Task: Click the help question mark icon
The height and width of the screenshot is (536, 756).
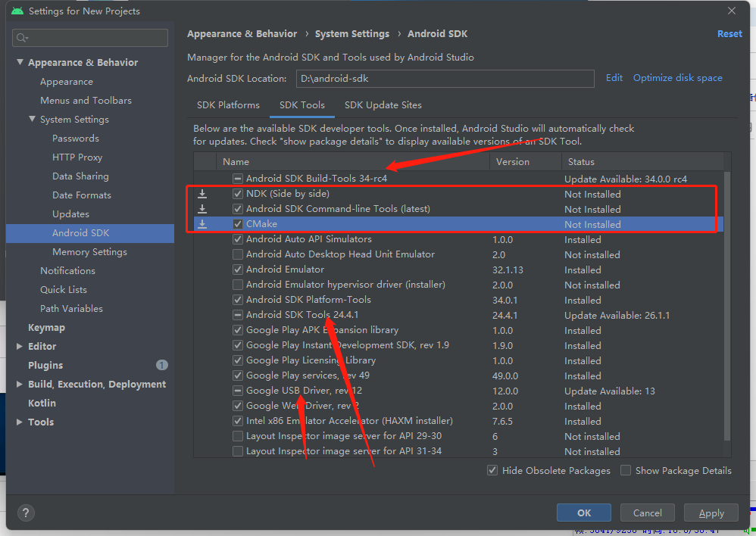Action: [26, 513]
